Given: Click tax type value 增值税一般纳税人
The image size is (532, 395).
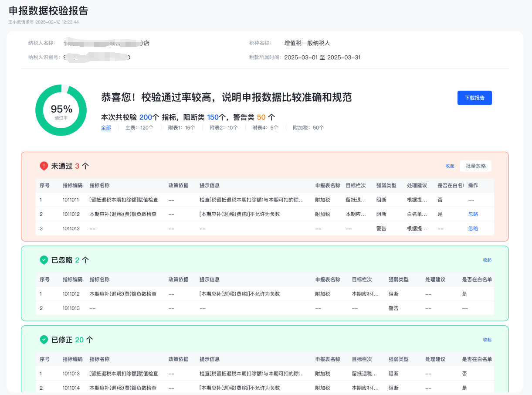Looking at the screenshot, I should tap(307, 43).
